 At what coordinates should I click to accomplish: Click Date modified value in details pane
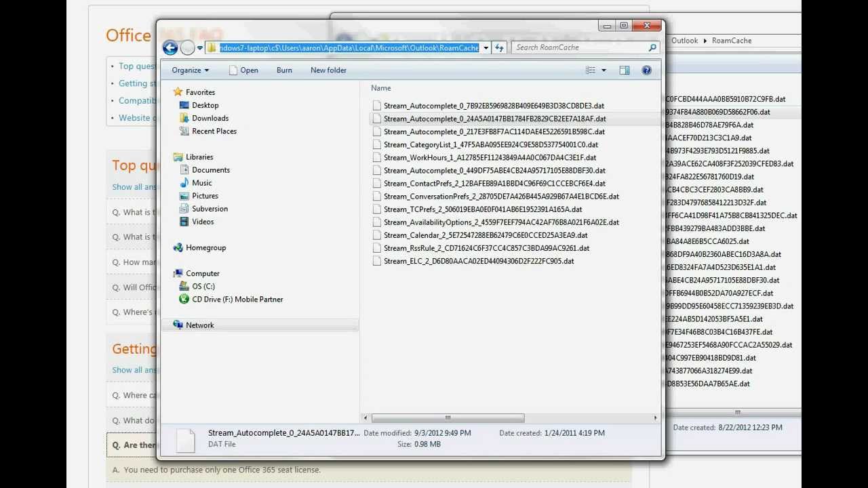(442, 432)
